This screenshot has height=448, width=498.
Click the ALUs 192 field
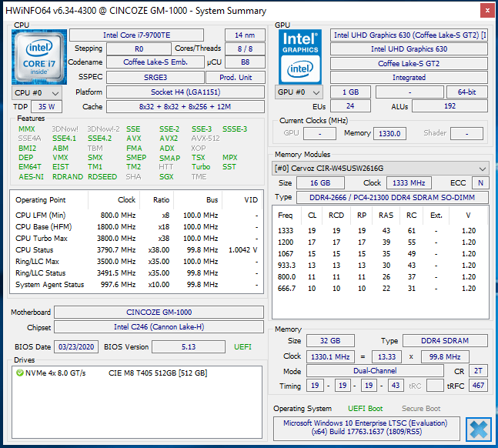[x=450, y=106]
